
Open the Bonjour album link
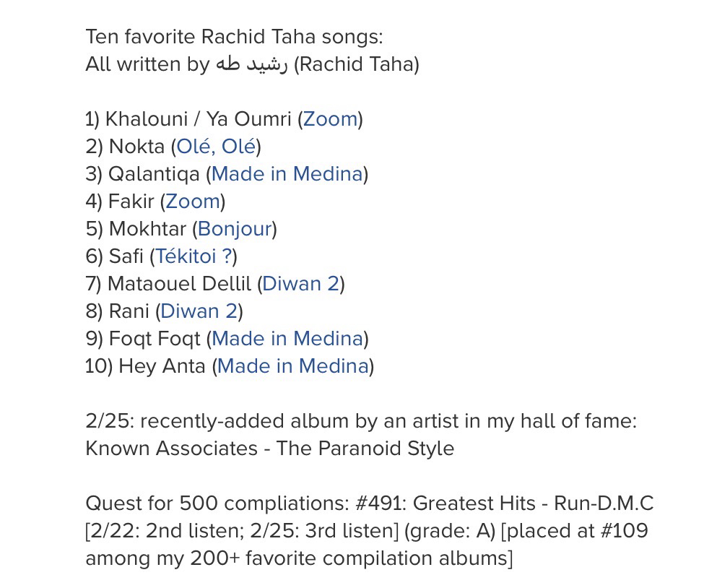coord(235,229)
